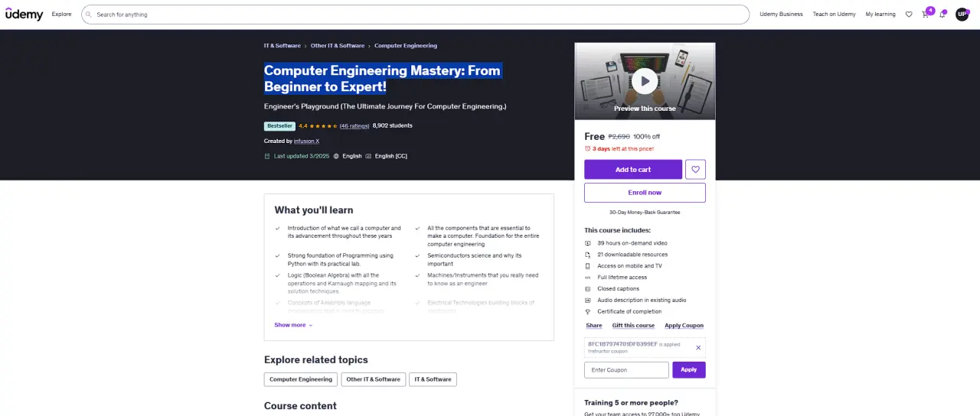Click into the Enter Coupon field

click(626, 370)
